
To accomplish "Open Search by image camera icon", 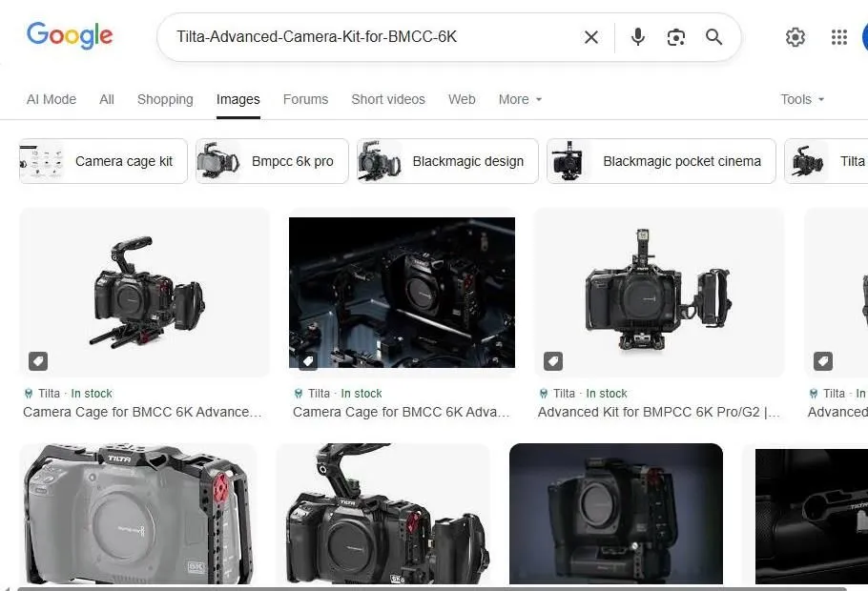I will 676,37.
